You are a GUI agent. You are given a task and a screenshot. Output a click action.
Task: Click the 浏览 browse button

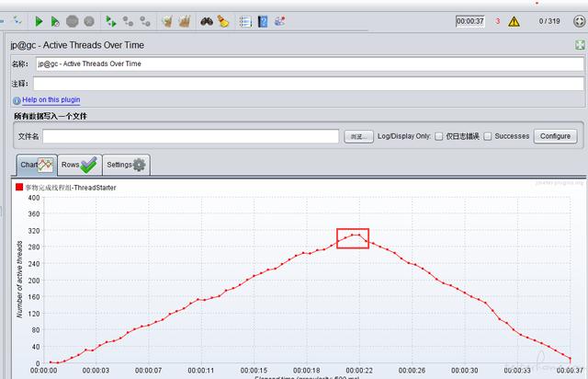[x=358, y=136]
